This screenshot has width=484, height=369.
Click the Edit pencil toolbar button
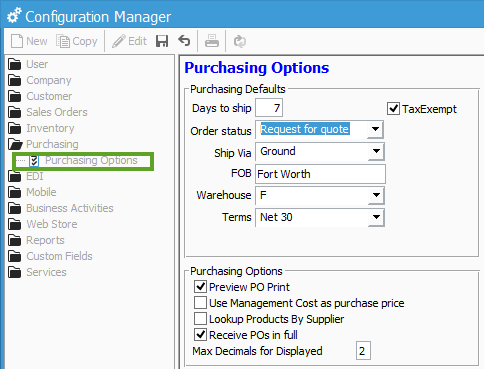click(x=129, y=41)
